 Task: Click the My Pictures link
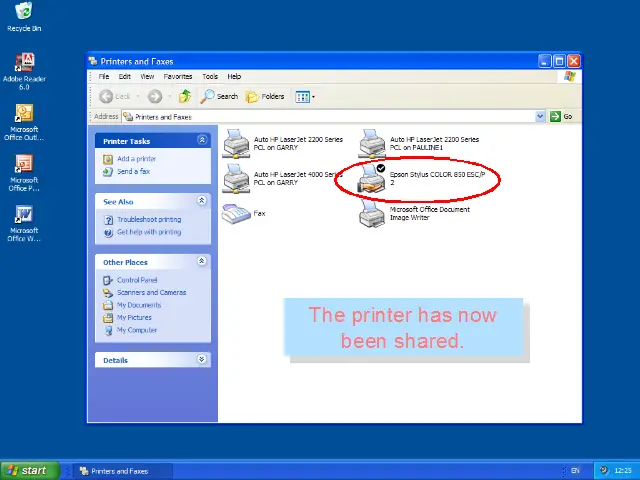(x=134, y=318)
